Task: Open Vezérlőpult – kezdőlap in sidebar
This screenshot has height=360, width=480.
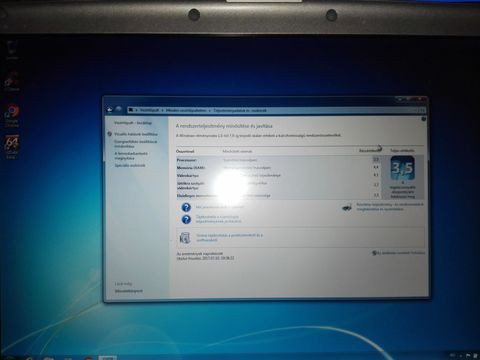Action: (133, 123)
